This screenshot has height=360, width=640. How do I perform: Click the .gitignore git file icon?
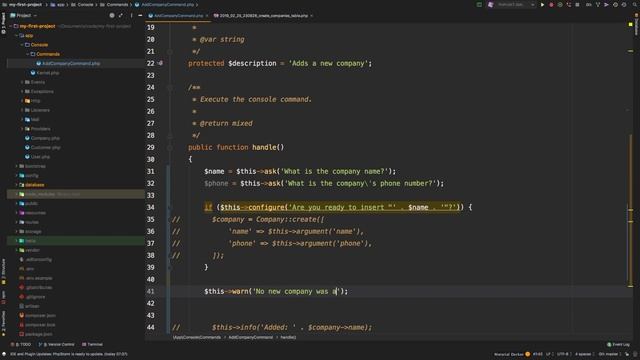(x=22, y=297)
